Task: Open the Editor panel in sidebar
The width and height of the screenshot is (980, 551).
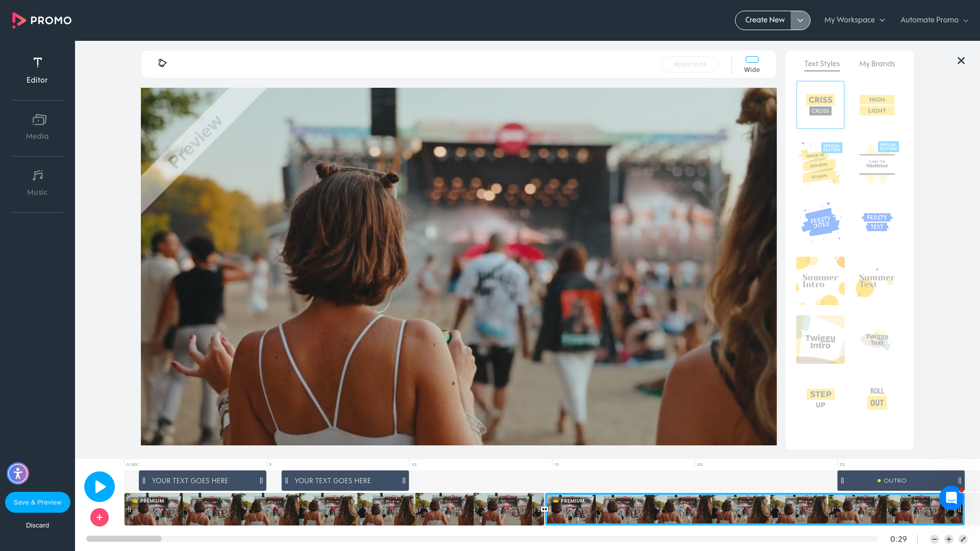Action: 37,70
